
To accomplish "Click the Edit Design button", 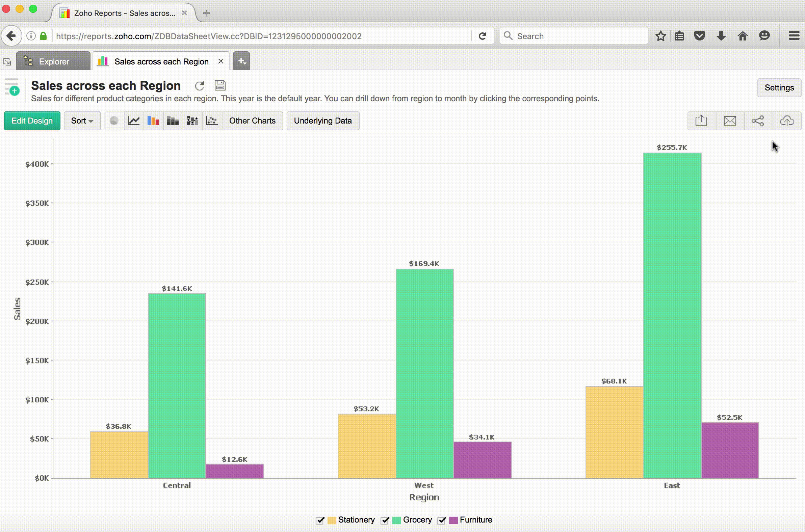I will click(x=32, y=121).
